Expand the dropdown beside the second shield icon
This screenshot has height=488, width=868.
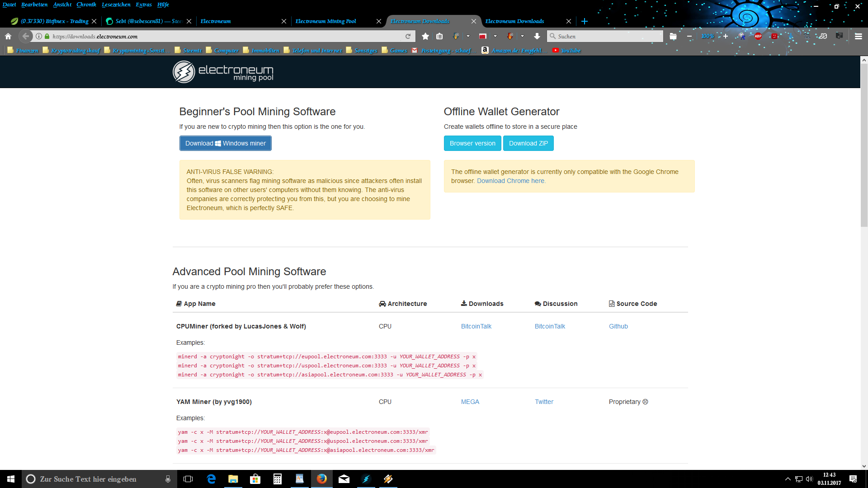click(522, 36)
